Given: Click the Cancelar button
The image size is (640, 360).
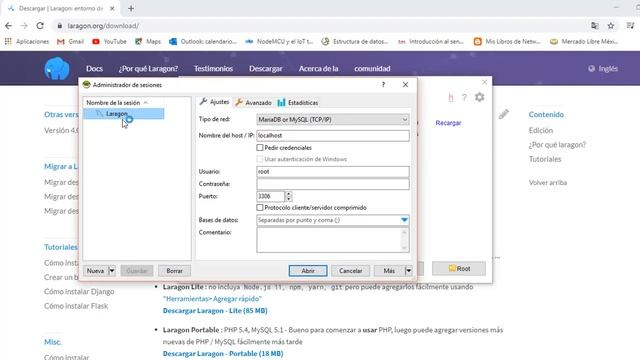Looking at the screenshot, I should (x=350, y=271).
